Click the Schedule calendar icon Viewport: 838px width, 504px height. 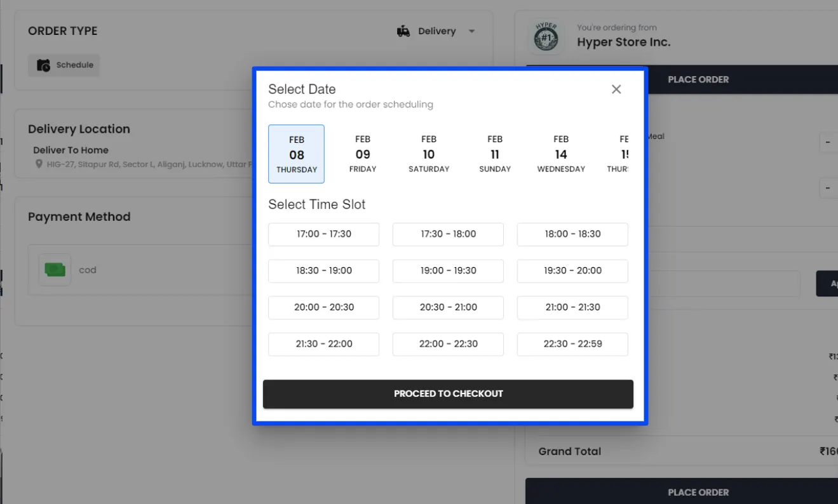[43, 65]
